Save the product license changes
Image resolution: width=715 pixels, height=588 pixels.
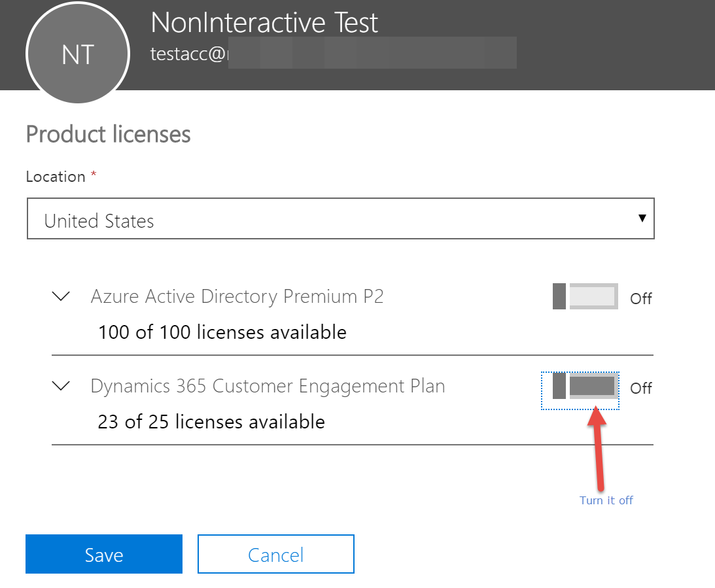tap(104, 554)
